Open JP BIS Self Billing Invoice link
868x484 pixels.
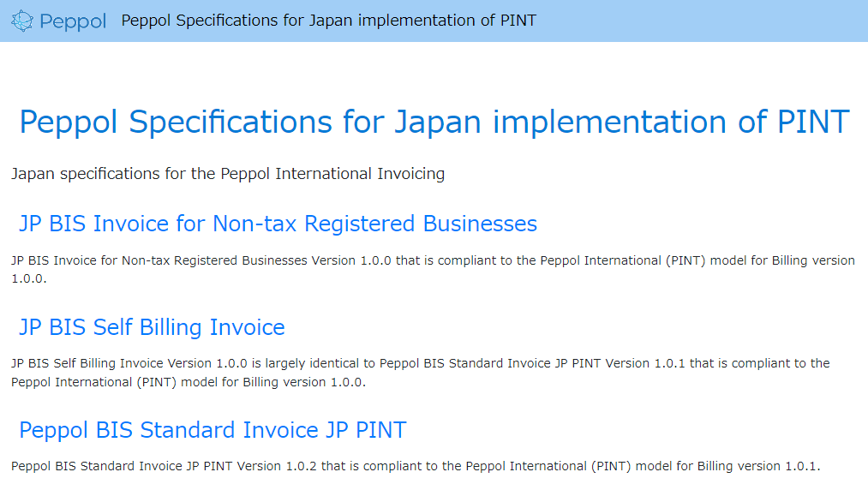point(152,327)
